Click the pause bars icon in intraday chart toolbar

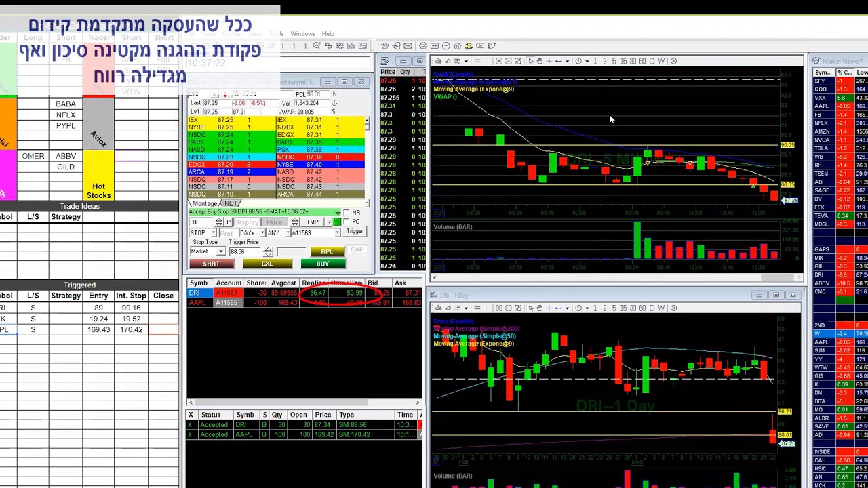click(x=486, y=61)
